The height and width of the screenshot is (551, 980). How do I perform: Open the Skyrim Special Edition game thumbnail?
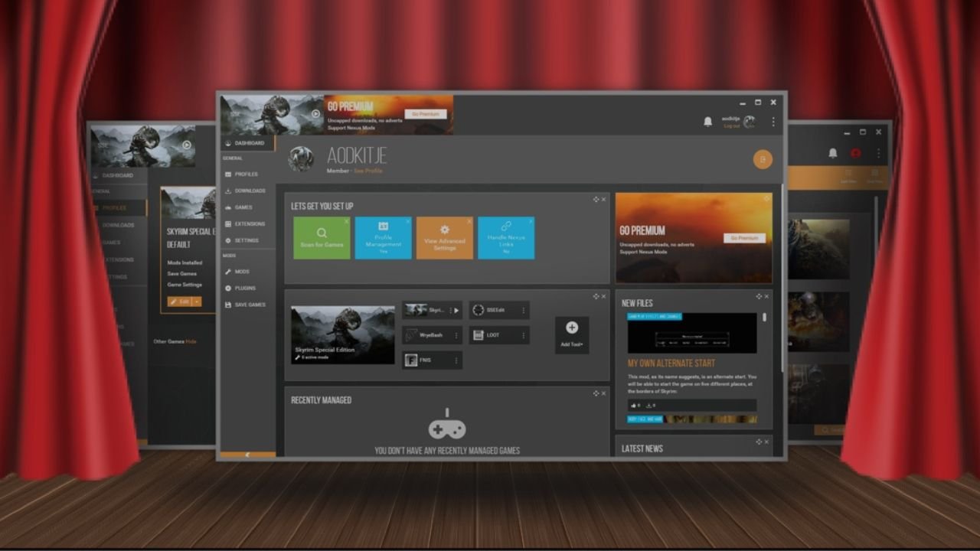(x=342, y=334)
